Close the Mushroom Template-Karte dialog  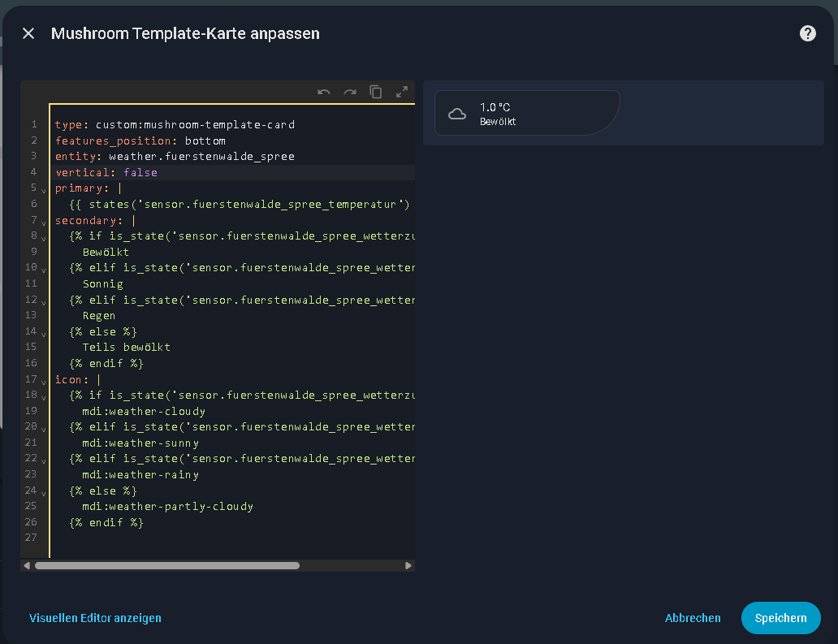28,33
